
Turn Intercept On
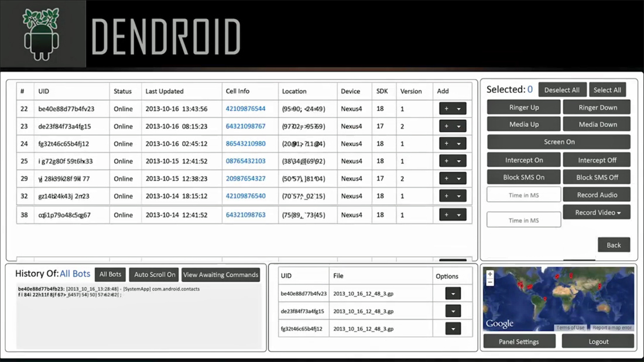(523, 160)
